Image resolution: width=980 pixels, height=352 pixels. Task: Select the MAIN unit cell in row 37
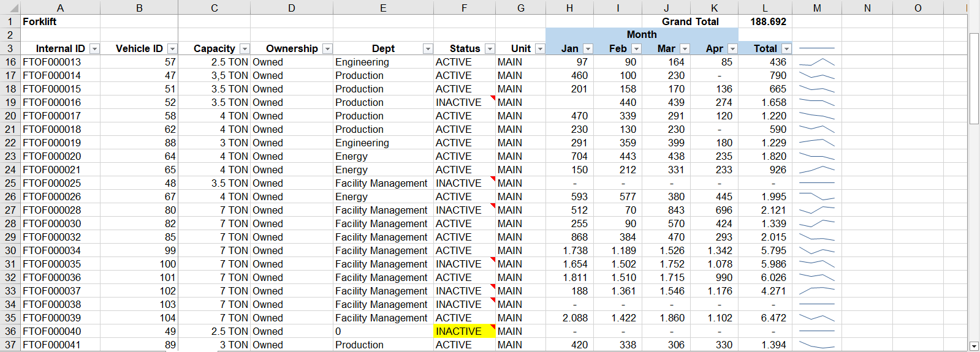pyautogui.click(x=520, y=345)
